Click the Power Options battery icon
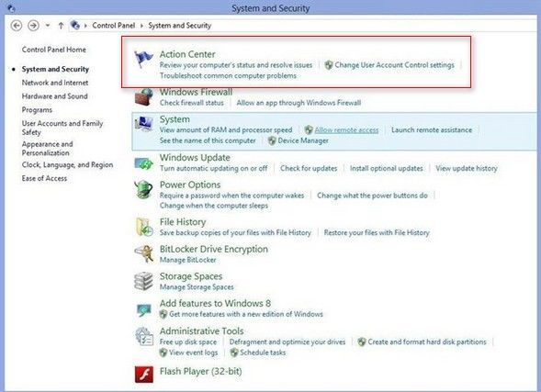 pyautogui.click(x=143, y=189)
